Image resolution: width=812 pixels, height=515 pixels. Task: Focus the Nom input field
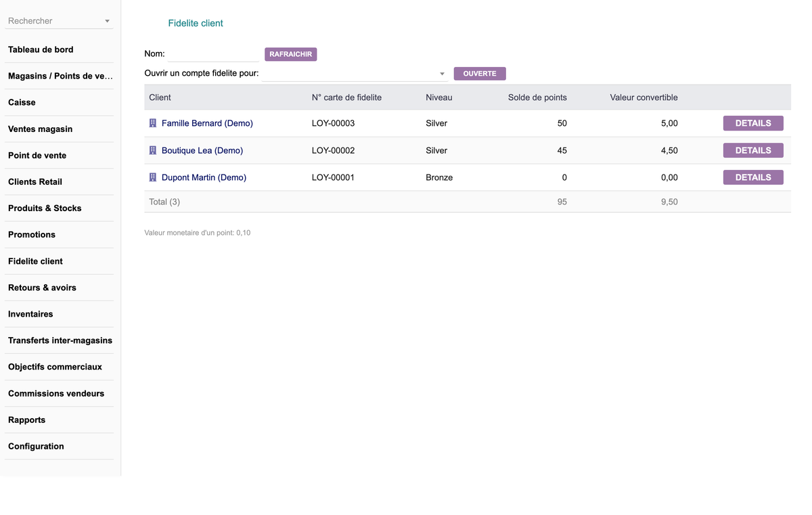click(x=213, y=54)
